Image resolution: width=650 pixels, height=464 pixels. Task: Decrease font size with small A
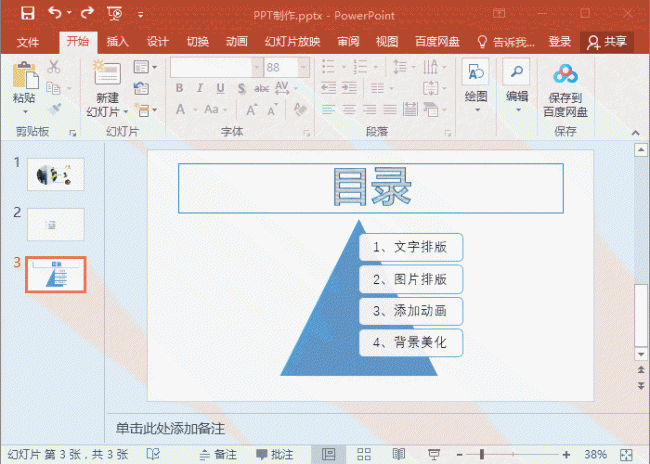(272, 110)
